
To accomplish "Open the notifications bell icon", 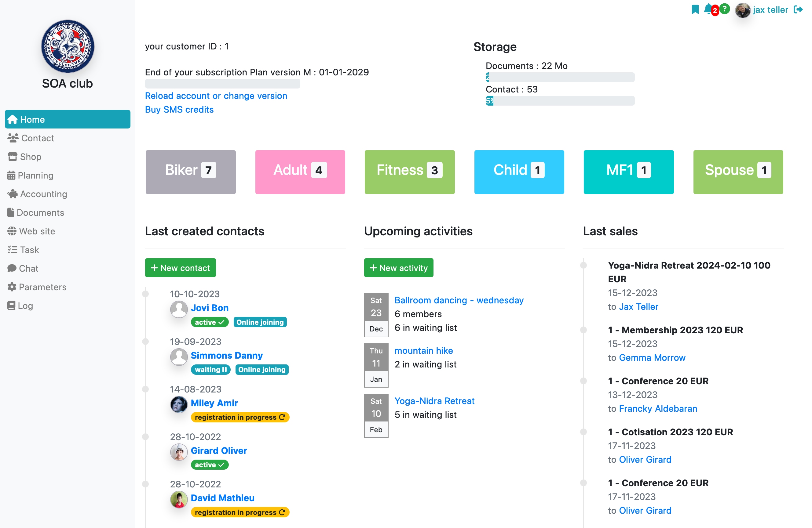I will (708, 9).
